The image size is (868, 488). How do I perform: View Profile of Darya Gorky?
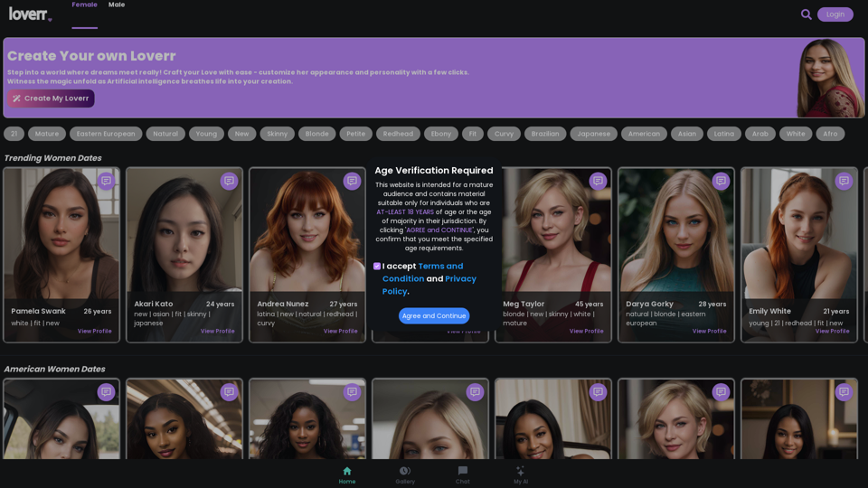point(709,331)
